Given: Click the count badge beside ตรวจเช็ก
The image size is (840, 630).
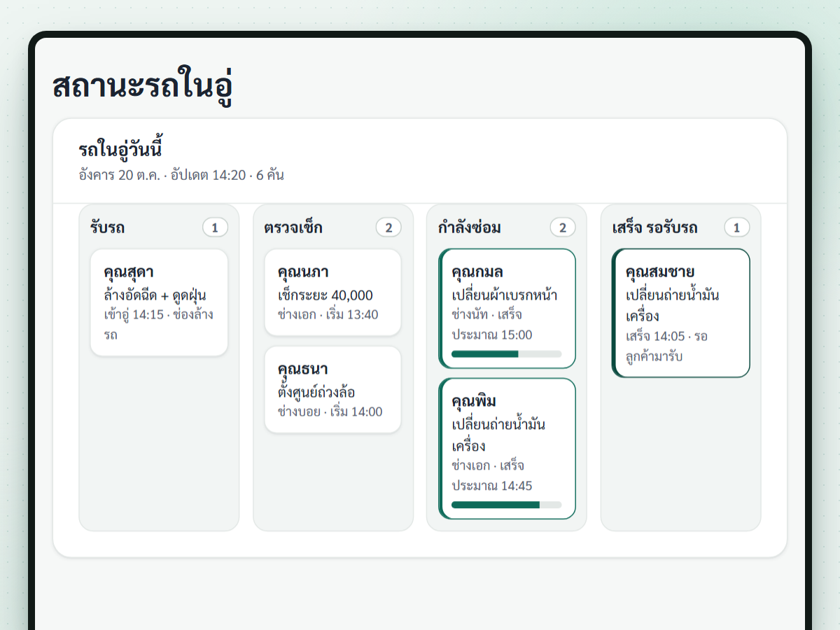Looking at the screenshot, I should pyautogui.click(x=388, y=227).
